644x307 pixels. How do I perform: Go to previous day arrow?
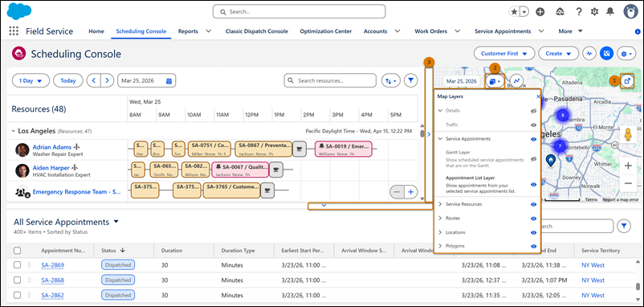[93, 80]
